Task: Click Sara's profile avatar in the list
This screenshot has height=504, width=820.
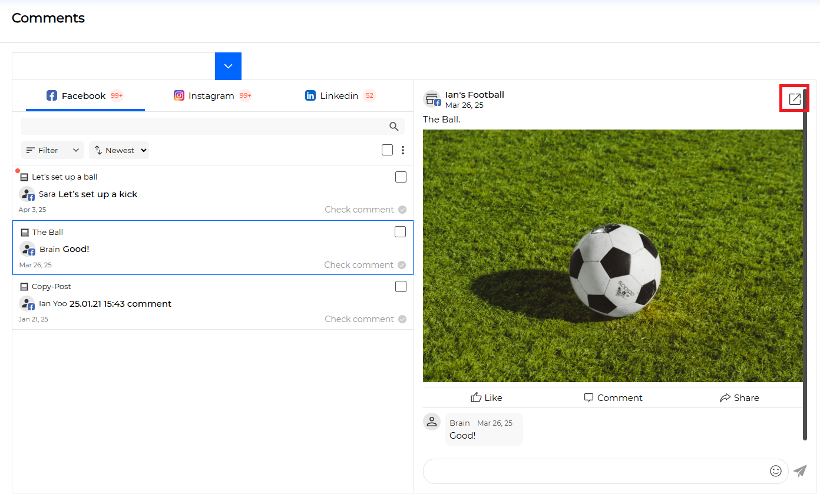Action: [27, 194]
